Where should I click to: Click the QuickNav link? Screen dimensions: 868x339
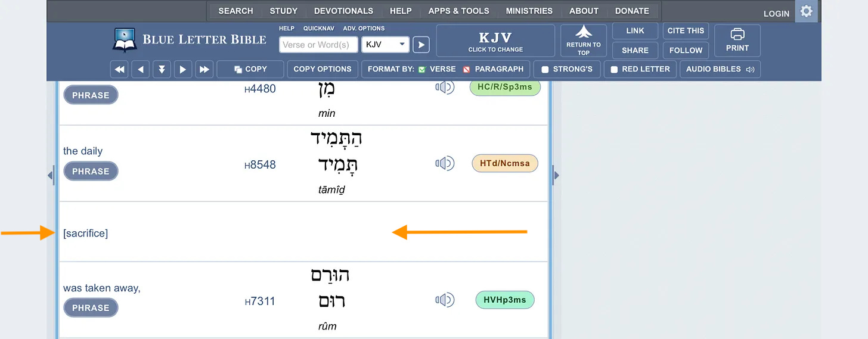318,28
